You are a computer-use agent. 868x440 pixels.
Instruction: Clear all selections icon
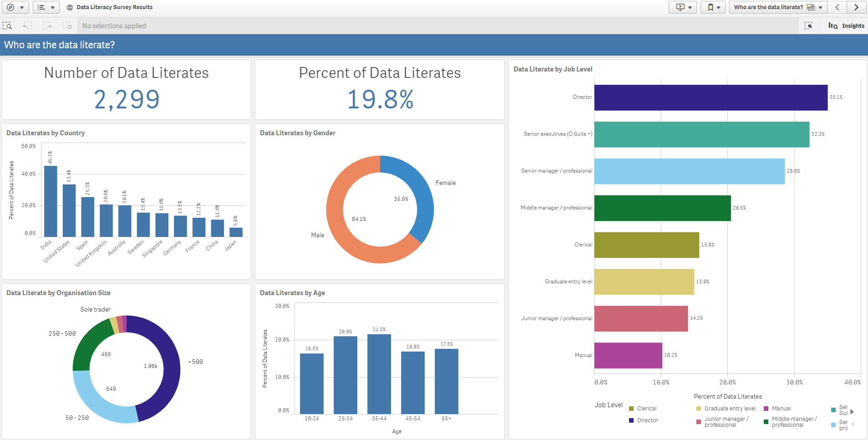67,26
